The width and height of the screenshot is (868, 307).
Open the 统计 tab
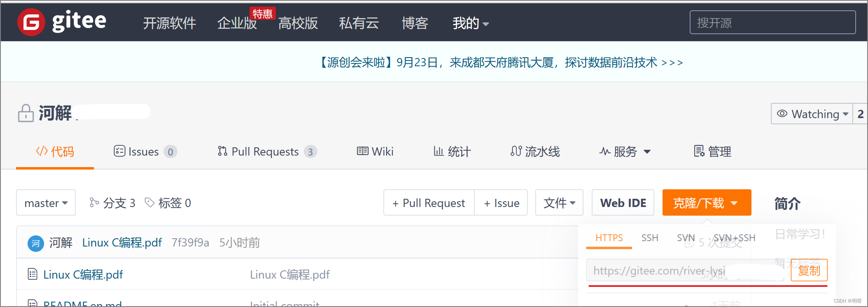[452, 151]
